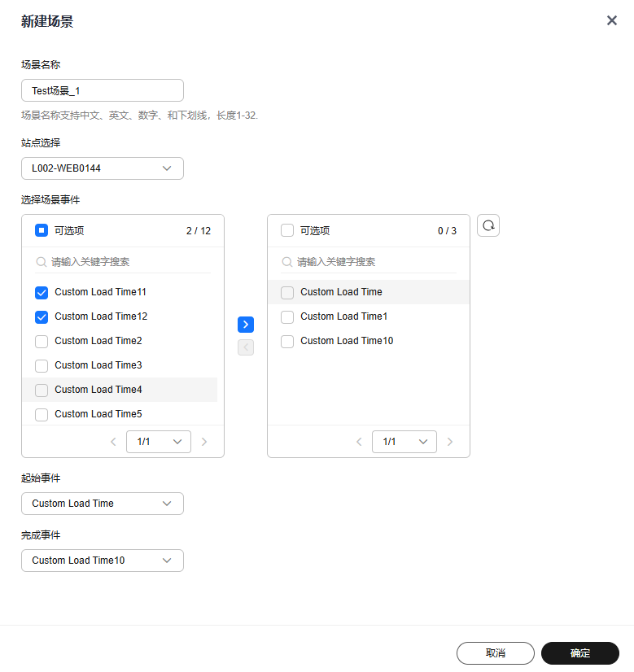The width and height of the screenshot is (634, 672).
Task: Click the 取消 button
Action: tap(496, 653)
